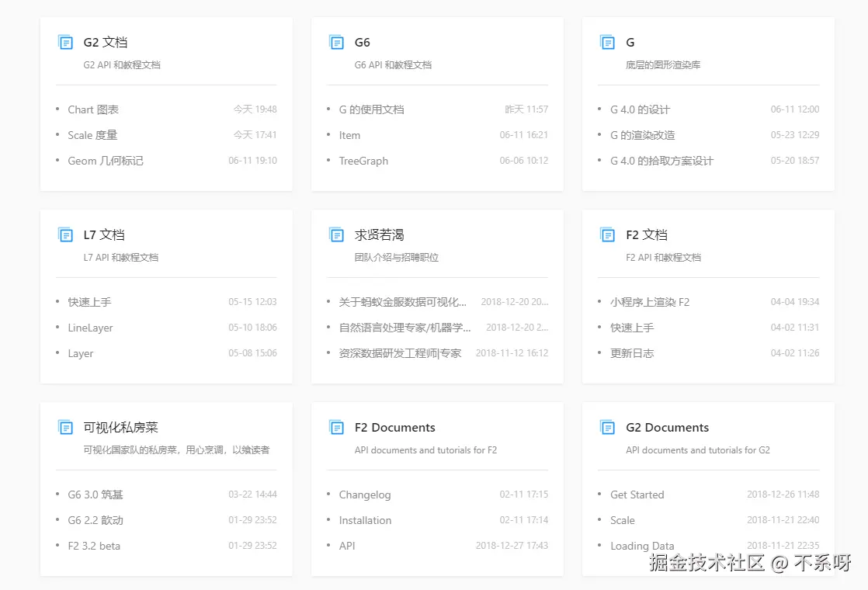Viewport: 868px width, 590px height.
Task: Open the G 的渲染改造 article
Action: (x=642, y=135)
